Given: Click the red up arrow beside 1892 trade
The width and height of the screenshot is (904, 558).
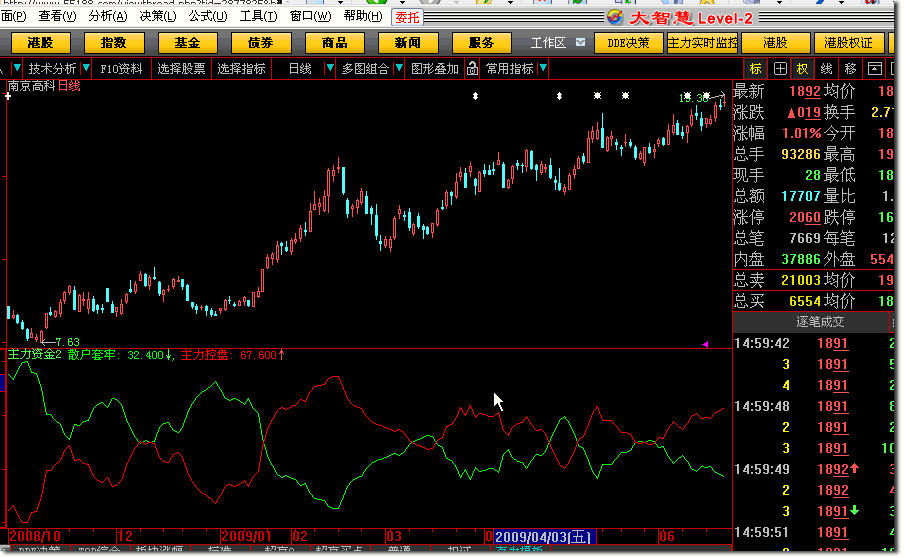Looking at the screenshot, I should click(x=854, y=468).
